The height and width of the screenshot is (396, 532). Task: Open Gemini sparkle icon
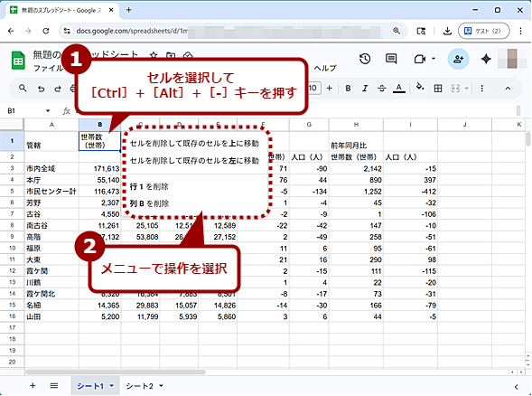(x=486, y=59)
